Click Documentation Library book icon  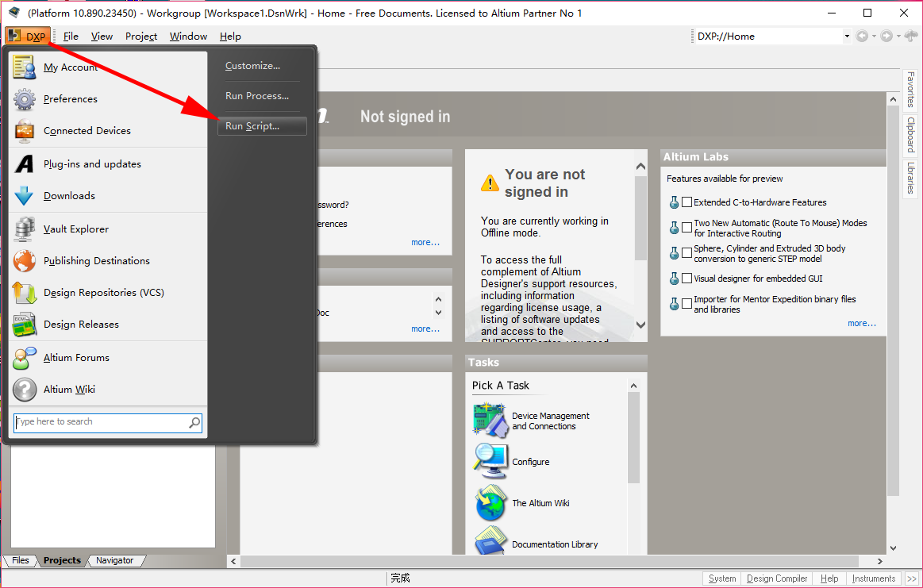tap(490, 541)
